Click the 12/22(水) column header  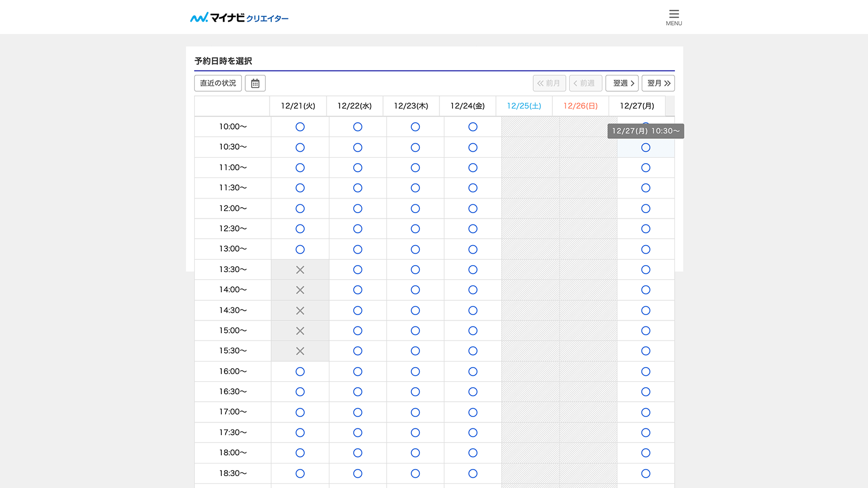click(354, 106)
